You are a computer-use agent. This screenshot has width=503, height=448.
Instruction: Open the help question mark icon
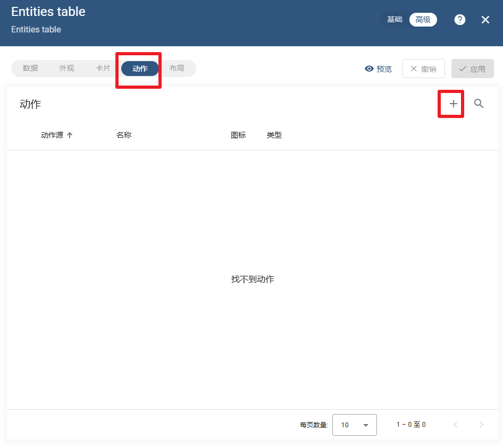pos(460,20)
